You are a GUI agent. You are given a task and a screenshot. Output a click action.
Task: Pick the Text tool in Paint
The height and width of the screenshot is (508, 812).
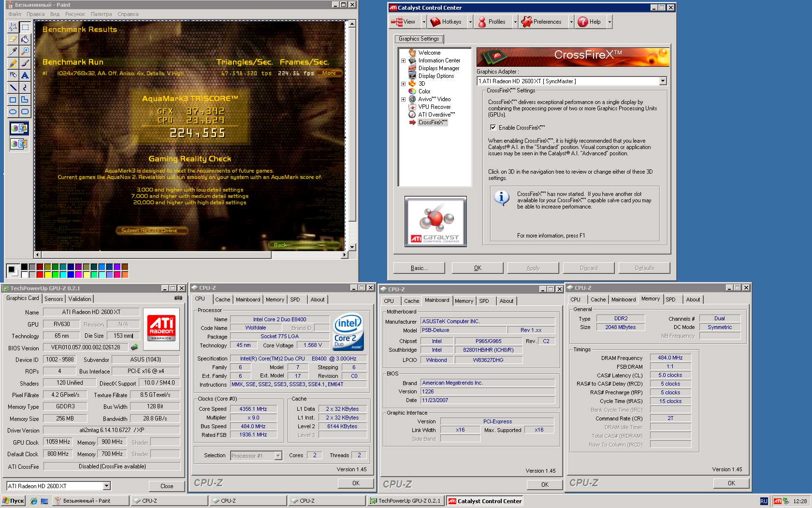coord(25,75)
